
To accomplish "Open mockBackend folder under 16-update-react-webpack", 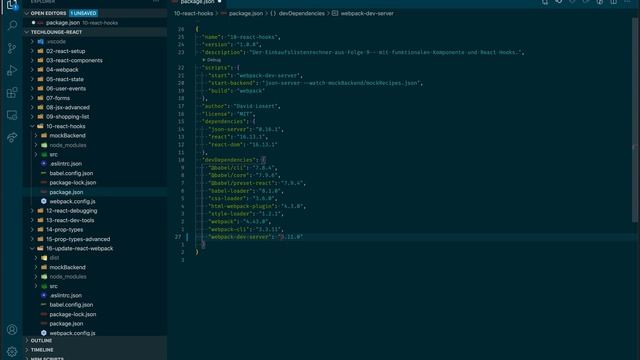I will [67, 267].
